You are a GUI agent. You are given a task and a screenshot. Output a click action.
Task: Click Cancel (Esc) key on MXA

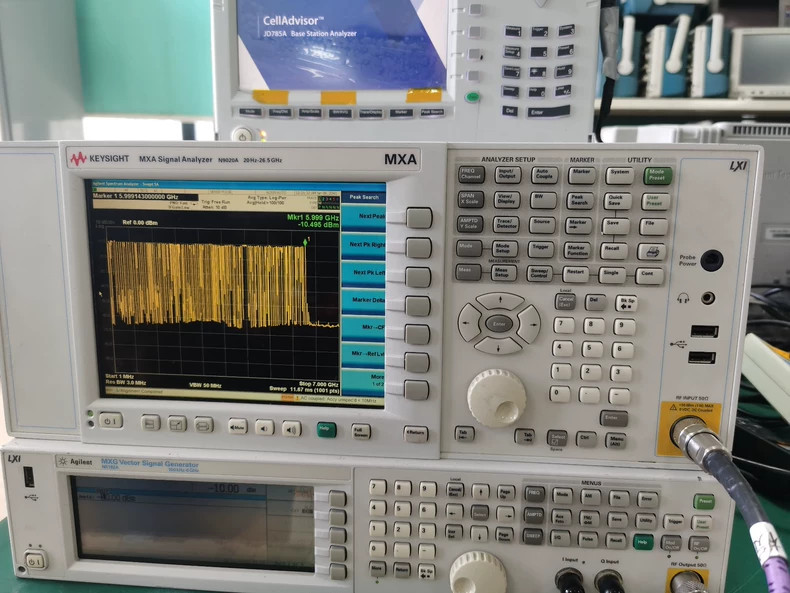[565, 302]
